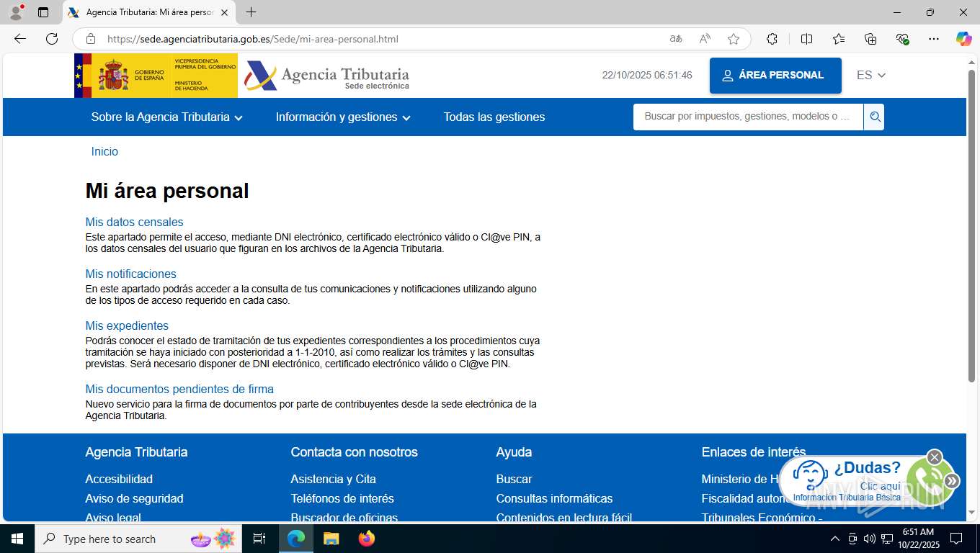980x553 pixels.
Task: Click the Agencia Tributaria Sede electrónica logo
Action: (326, 76)
